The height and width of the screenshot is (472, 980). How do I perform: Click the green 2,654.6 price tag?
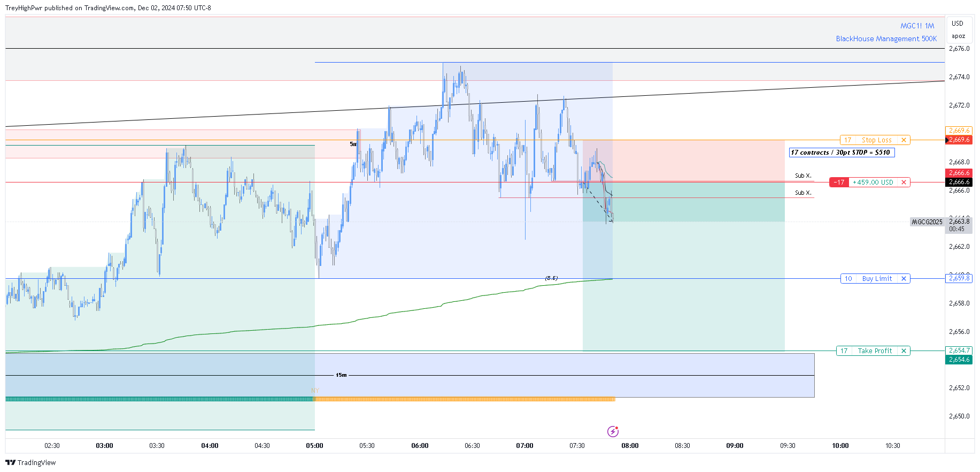(x=959, y=360)
